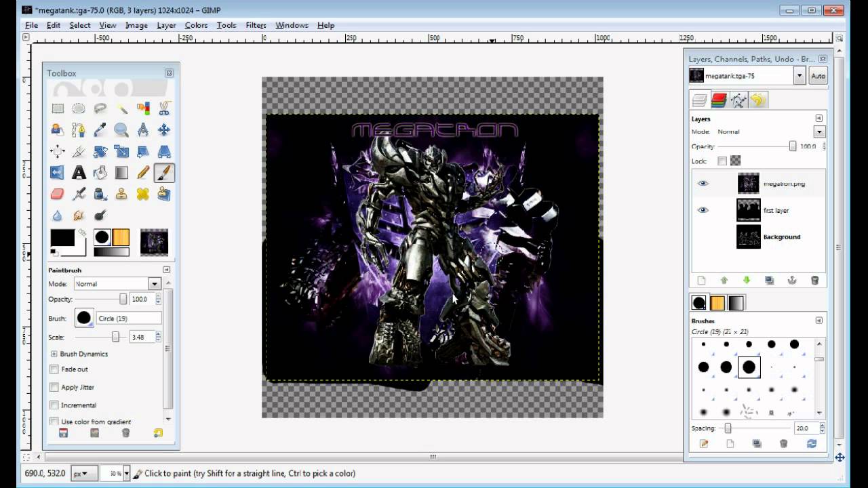This screenshot has width=868, height=488.
Task: Select the Blur/Sharpen droplet tool
Action: 58,216
